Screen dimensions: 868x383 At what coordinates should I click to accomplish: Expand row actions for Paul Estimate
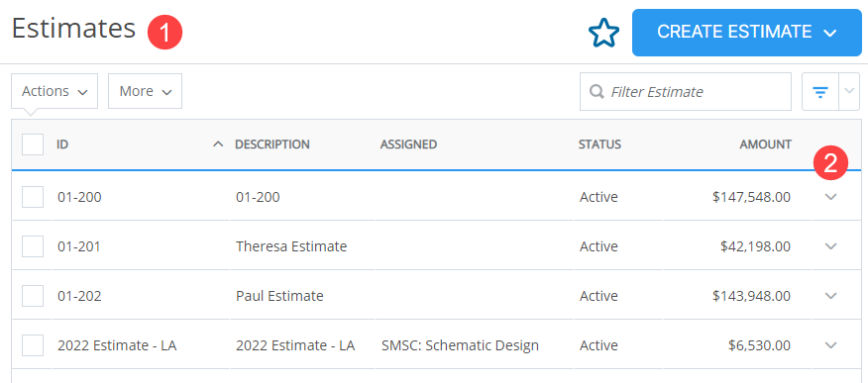point(831,296)
